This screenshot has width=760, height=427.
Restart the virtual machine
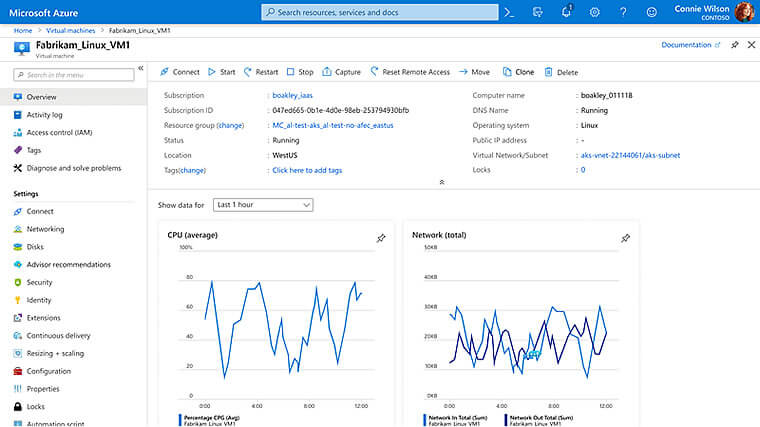(261, 72)
